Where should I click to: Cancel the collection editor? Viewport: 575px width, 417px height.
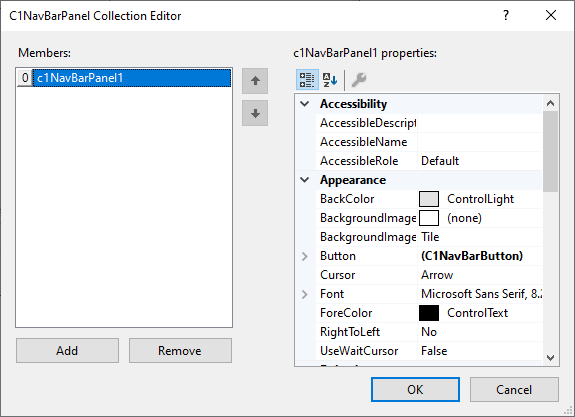(x=514, y=389)
